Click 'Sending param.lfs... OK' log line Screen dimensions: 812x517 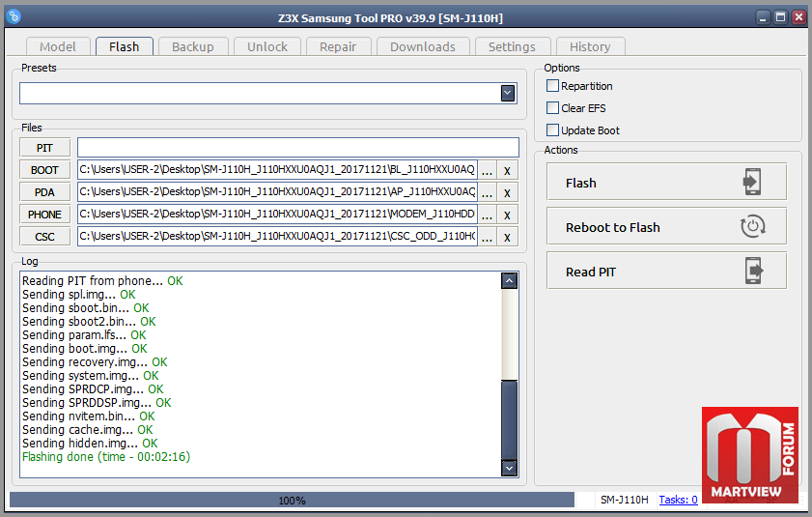click(x=84, y=335)
